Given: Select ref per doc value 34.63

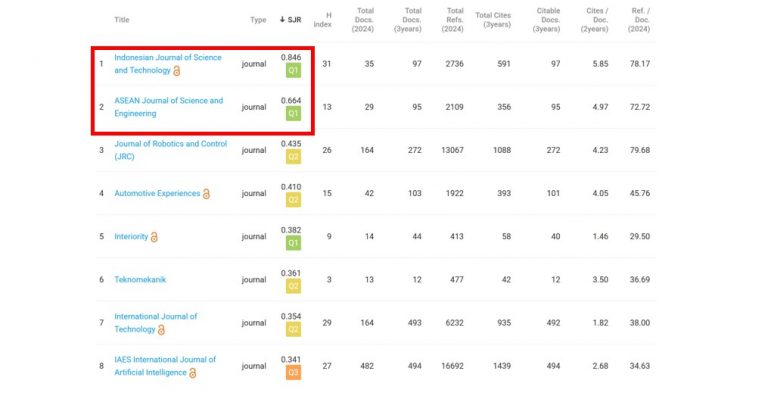Looking at the screenshot, I should (x=640, y=366).
